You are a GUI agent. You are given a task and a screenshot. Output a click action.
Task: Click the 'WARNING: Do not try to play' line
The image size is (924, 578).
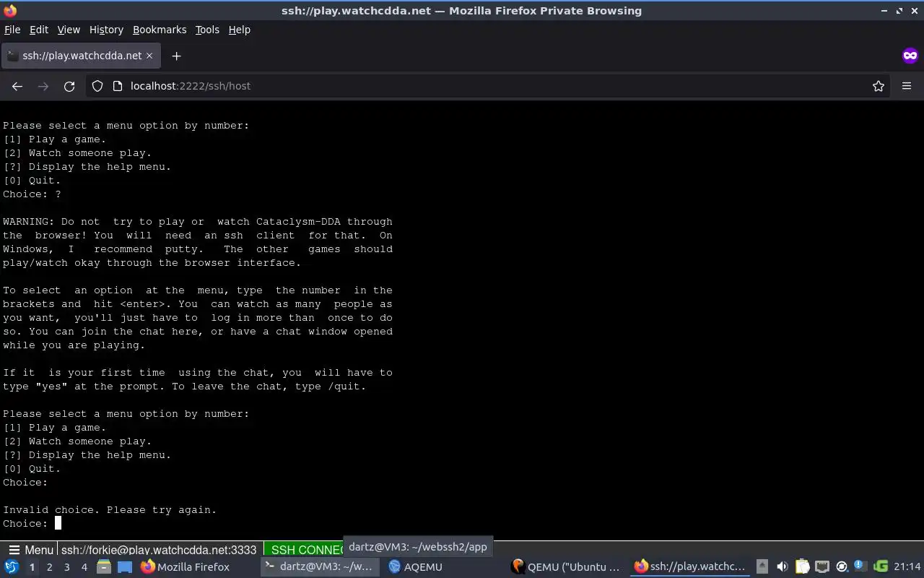point(198,221)
